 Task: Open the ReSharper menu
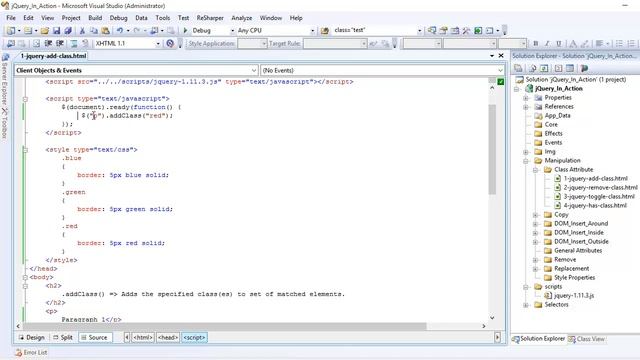[210, 18]
